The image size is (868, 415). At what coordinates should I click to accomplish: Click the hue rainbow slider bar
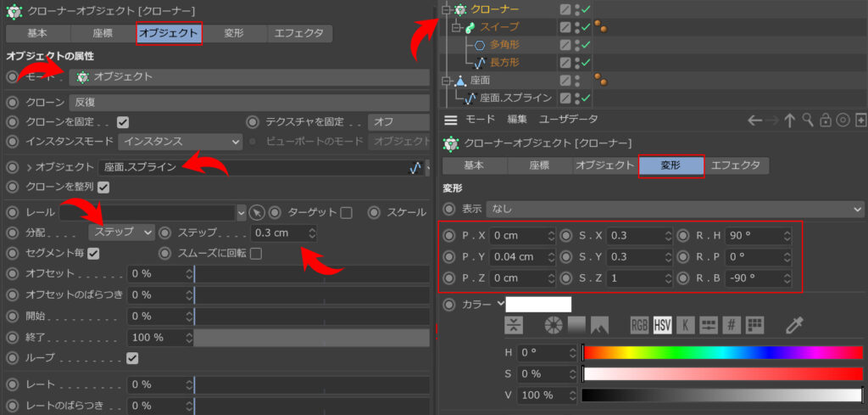pos(722,352)
